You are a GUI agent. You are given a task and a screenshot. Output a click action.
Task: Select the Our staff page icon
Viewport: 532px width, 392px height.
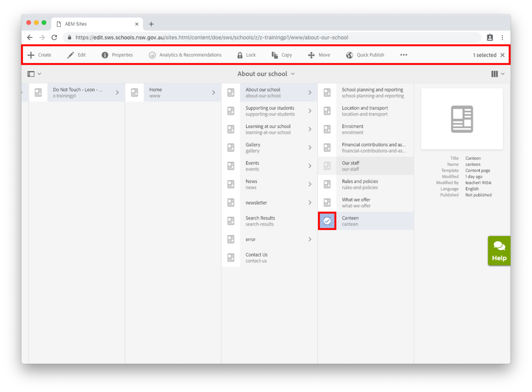[x=327, y=166]
